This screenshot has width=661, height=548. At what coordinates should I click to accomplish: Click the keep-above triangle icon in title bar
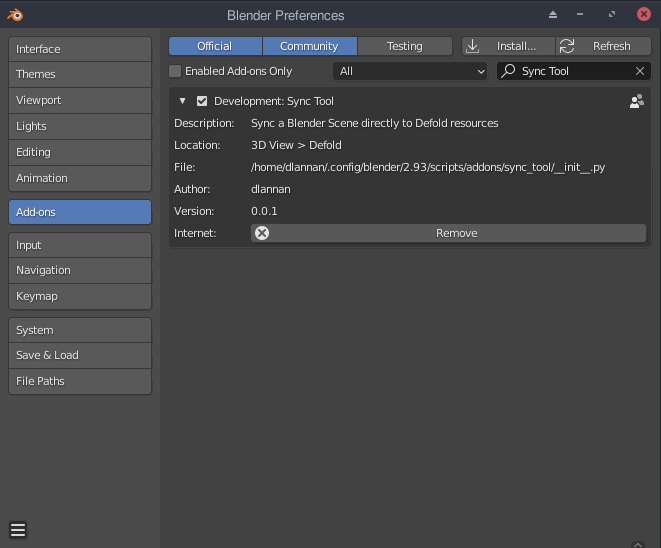click(x=553, y=15)
